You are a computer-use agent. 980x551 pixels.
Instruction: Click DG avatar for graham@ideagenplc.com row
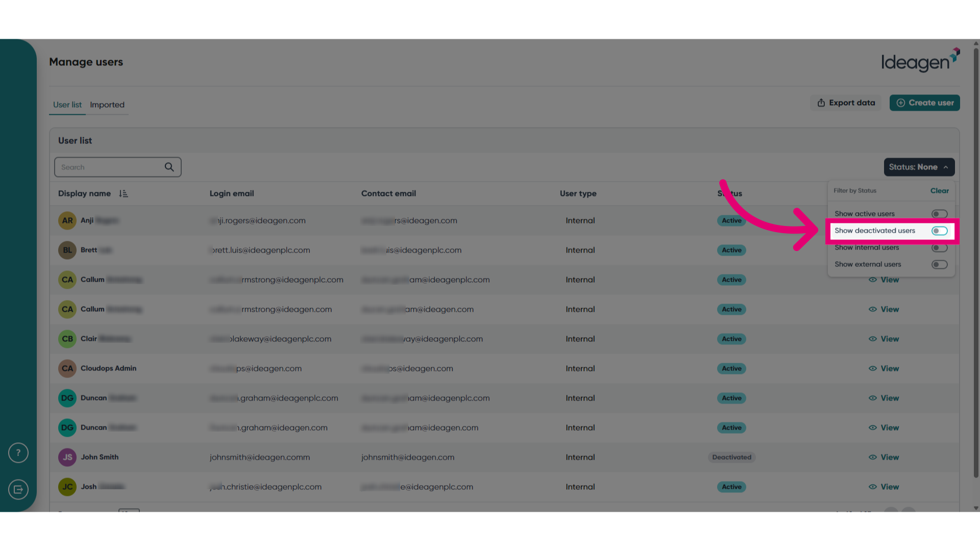67,398
